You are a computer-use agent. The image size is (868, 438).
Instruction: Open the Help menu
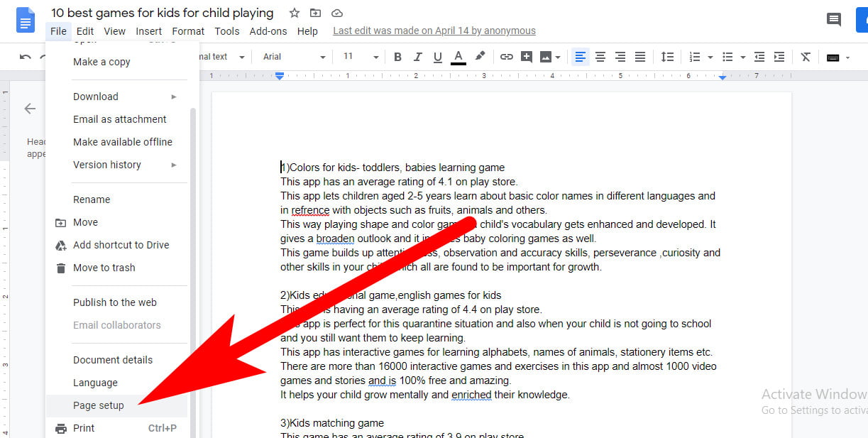pos(307,31)
